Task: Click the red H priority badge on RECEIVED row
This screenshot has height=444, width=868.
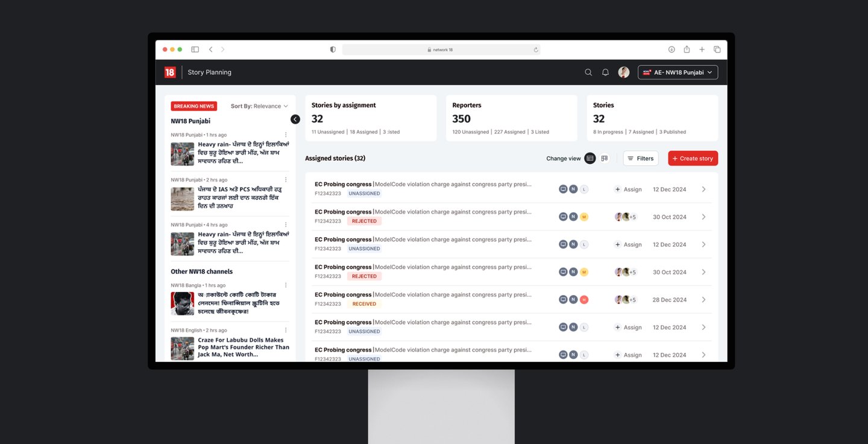Action: [584, 300]
